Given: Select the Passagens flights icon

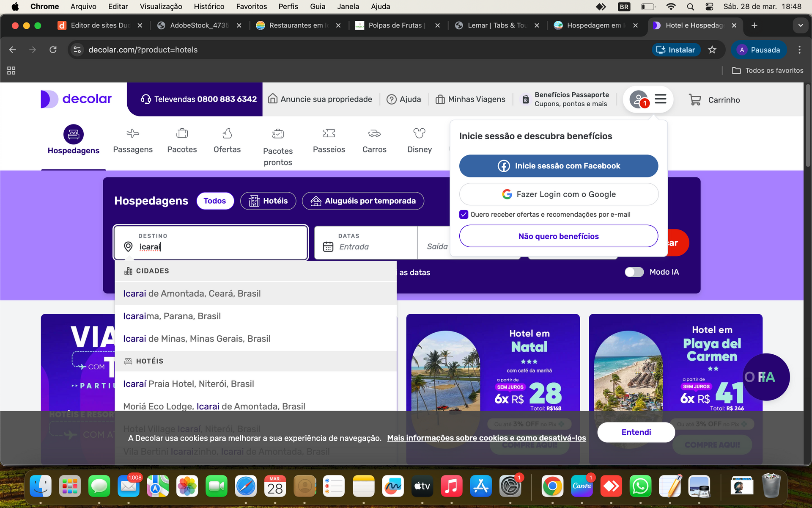Looking at the screenshot, I should click(133, 133).
